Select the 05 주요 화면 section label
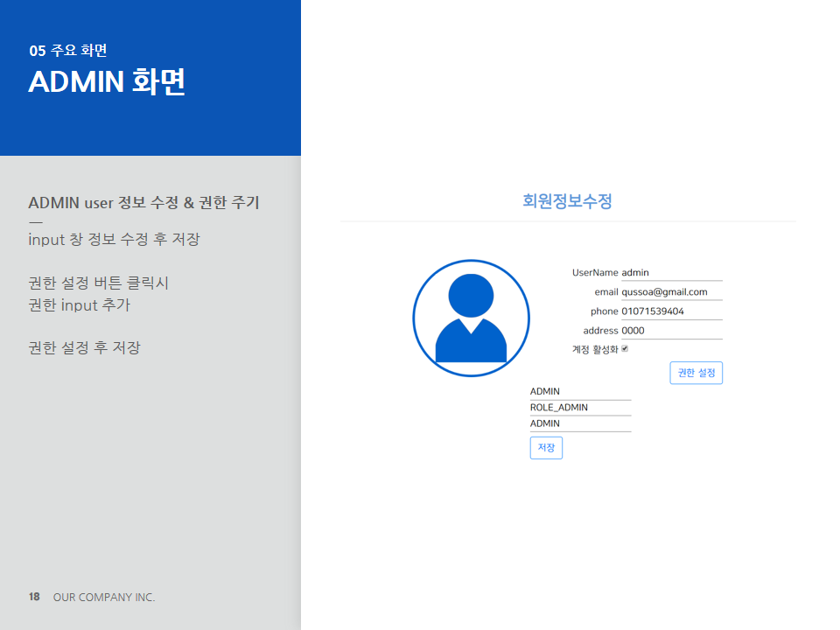 click(68, 51)
